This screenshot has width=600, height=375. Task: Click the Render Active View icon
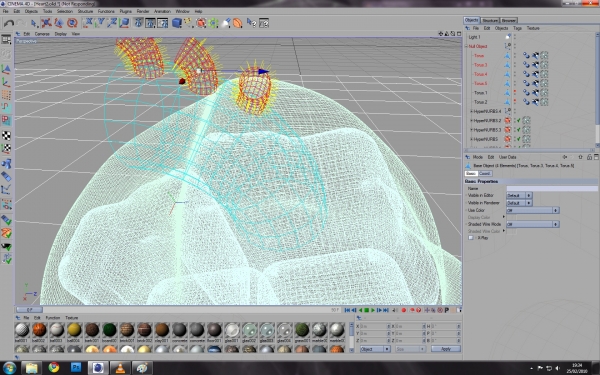click(138, 23)
